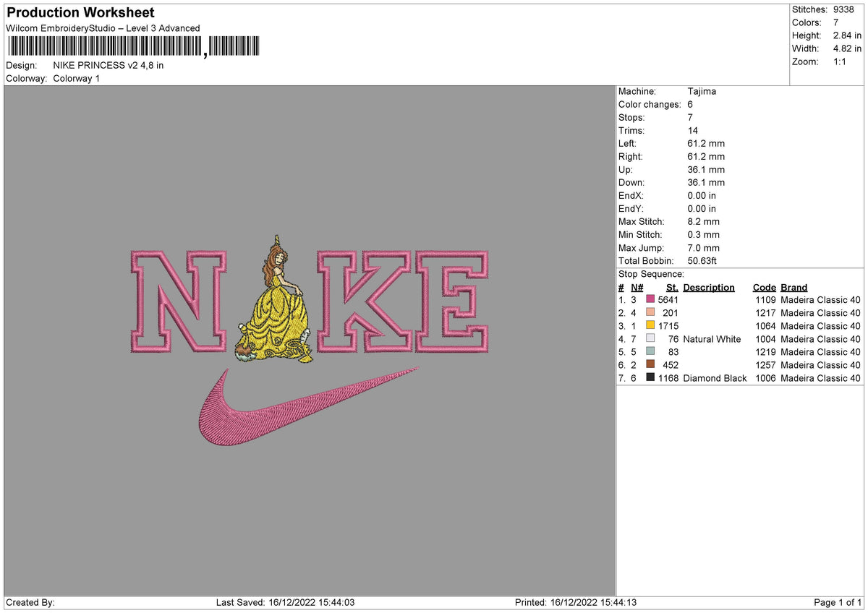Select the yellow thread swatch 1715
This screenshot has height=613, width=868.
tap(650, 325)
